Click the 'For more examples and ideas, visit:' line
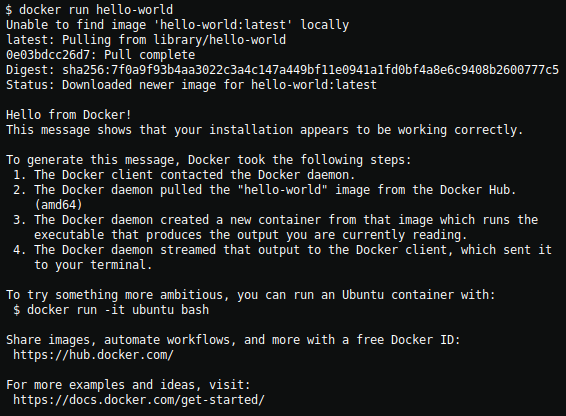 [x=128, y=385]
